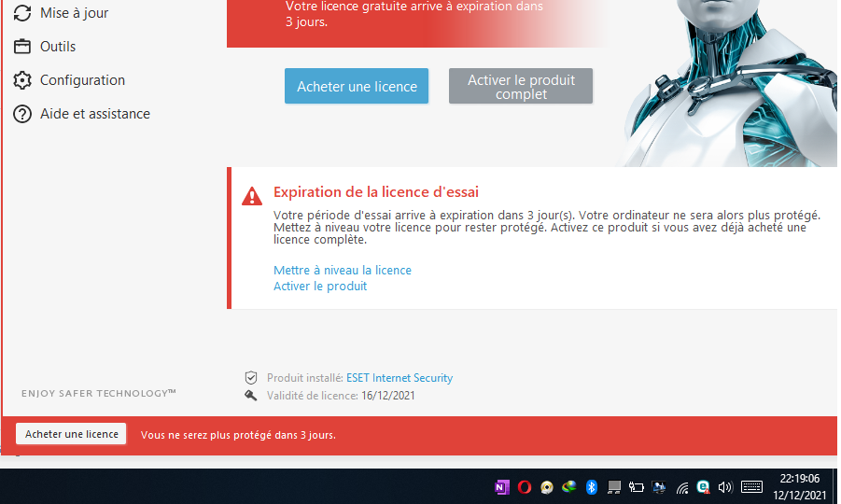Click the license date 16/12/2021
This screenshot has width=841, height=504.
(388, 396)
